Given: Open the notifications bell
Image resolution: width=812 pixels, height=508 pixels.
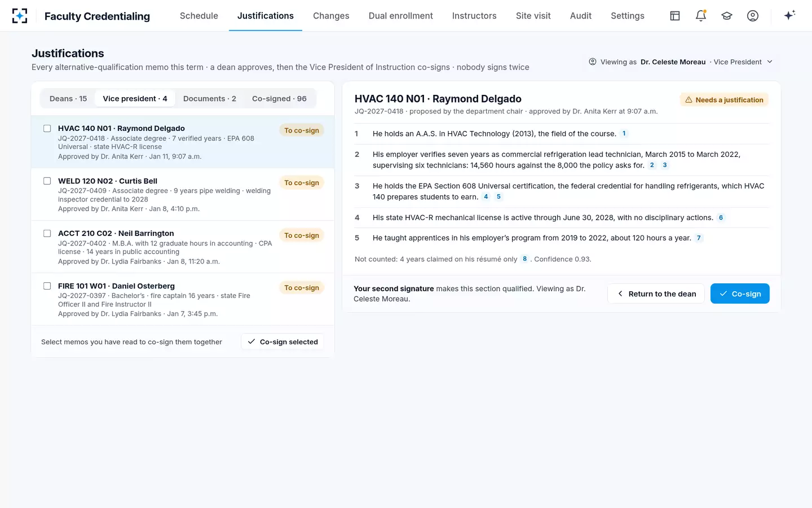Looking at the screenshot, I should tap(701, 16).
